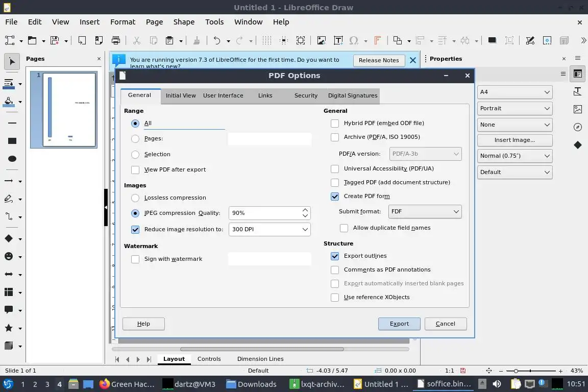The width and height of the screenshot is (588, 392).
Task: Open Firefox from the taskbar
Action: click(127, 384)
